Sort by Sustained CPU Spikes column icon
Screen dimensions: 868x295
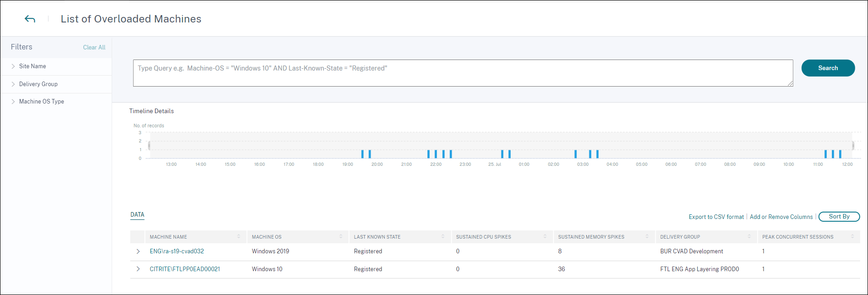(545, 236)
